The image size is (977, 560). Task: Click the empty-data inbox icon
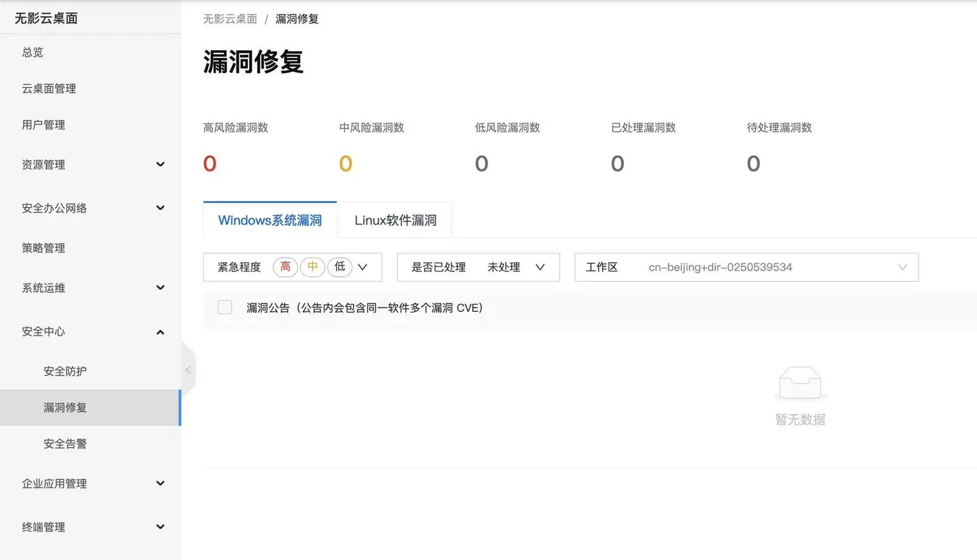[x=800, y=383]
